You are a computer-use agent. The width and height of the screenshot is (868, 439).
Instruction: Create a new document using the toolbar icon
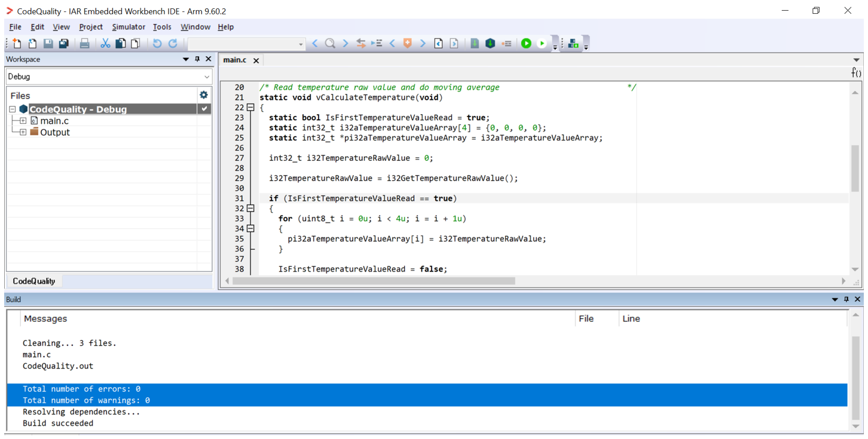point(16,43)
